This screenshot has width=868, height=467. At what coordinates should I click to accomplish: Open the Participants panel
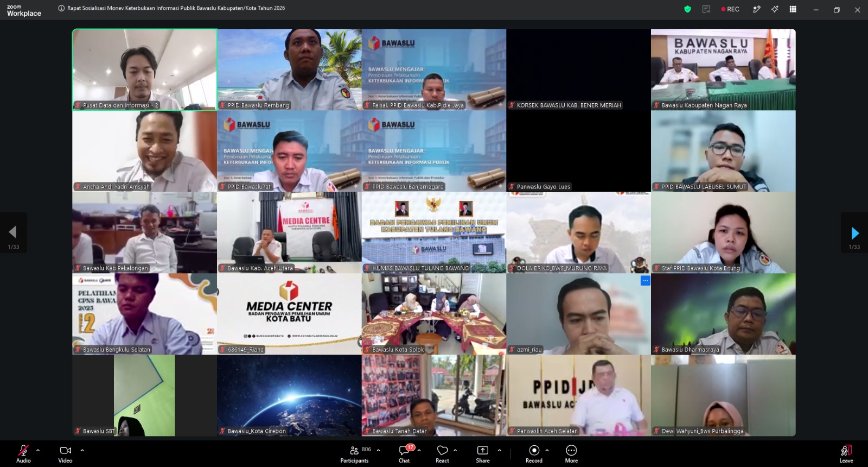pos(354,453)
